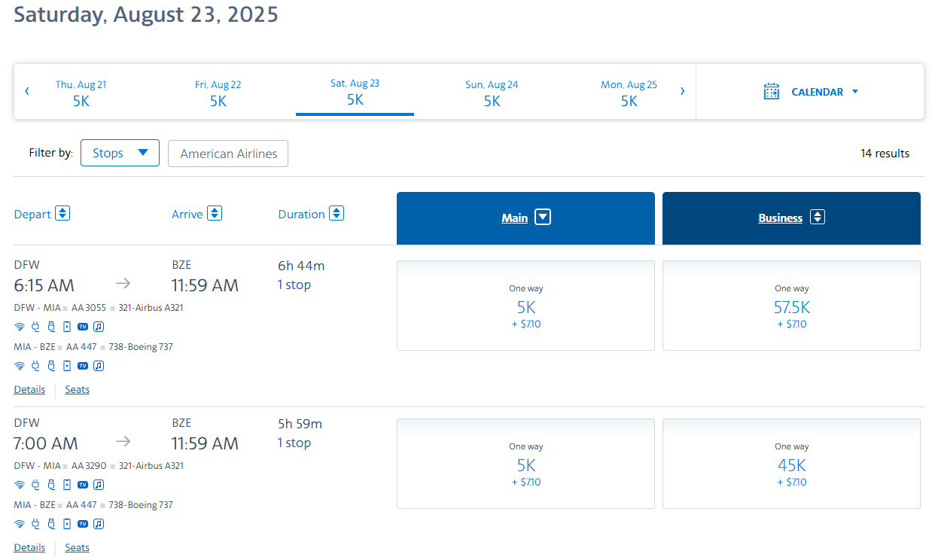
Task: Click the streaming entertainment icon on MIA-BZE leg
Action: pyautogui.click(x=67, y=365)
